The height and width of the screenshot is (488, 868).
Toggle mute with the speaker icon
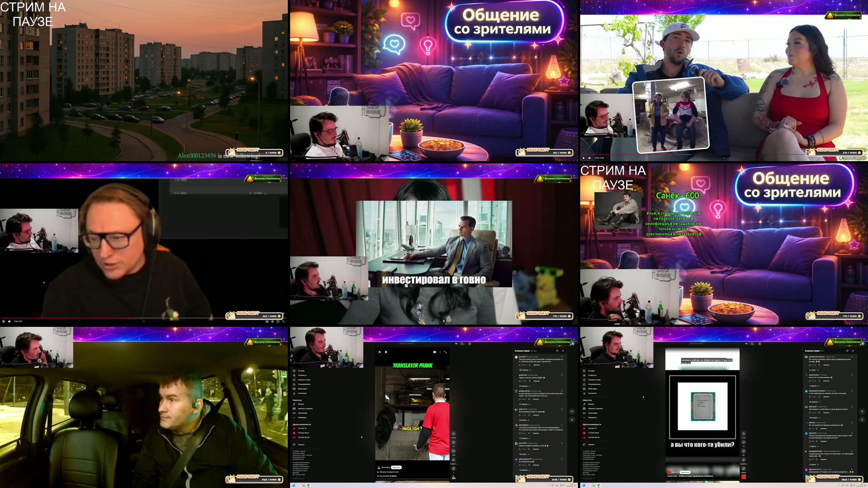tap(386, 352)
